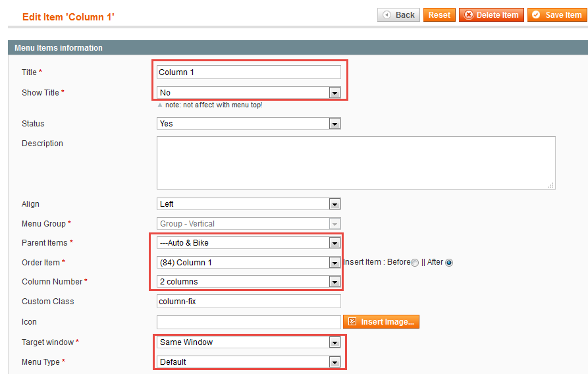Select the Insert Item Before radio button
The height and width of the screenshot is (374, 588).
(x=415, y=263)
